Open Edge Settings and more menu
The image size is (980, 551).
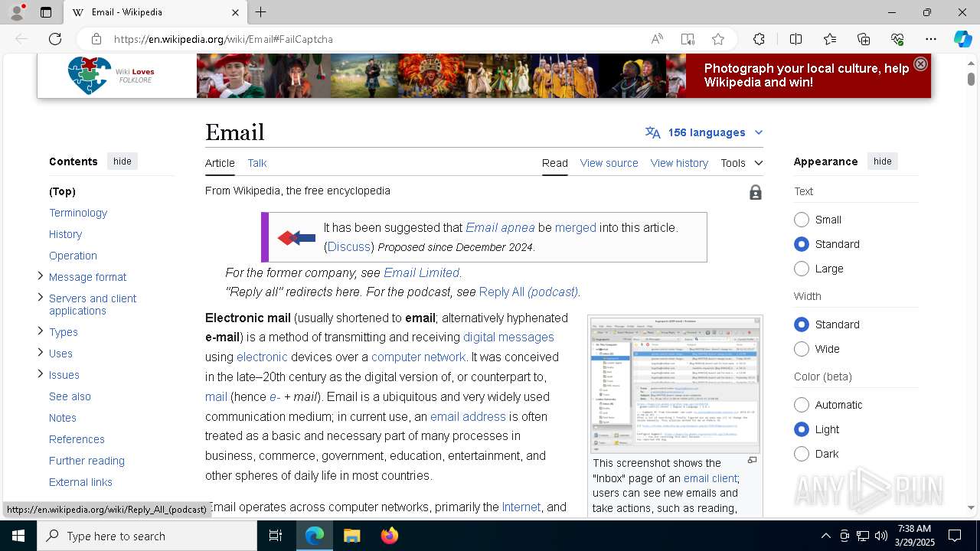pyautogui.click(x=931, y=39)
